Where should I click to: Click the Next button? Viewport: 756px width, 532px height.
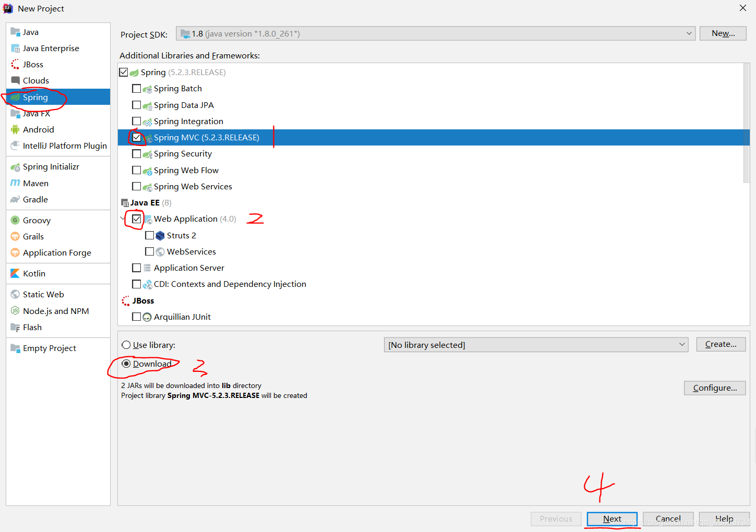point(612,519)
